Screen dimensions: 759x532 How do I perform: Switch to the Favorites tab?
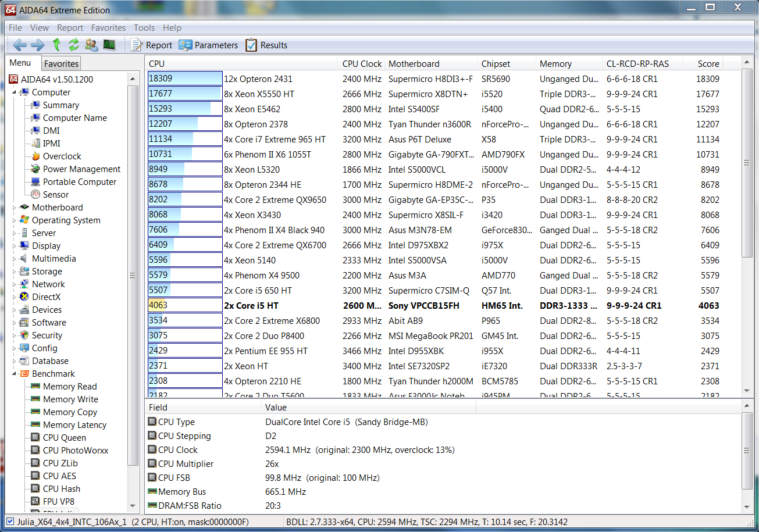(62, 64)
